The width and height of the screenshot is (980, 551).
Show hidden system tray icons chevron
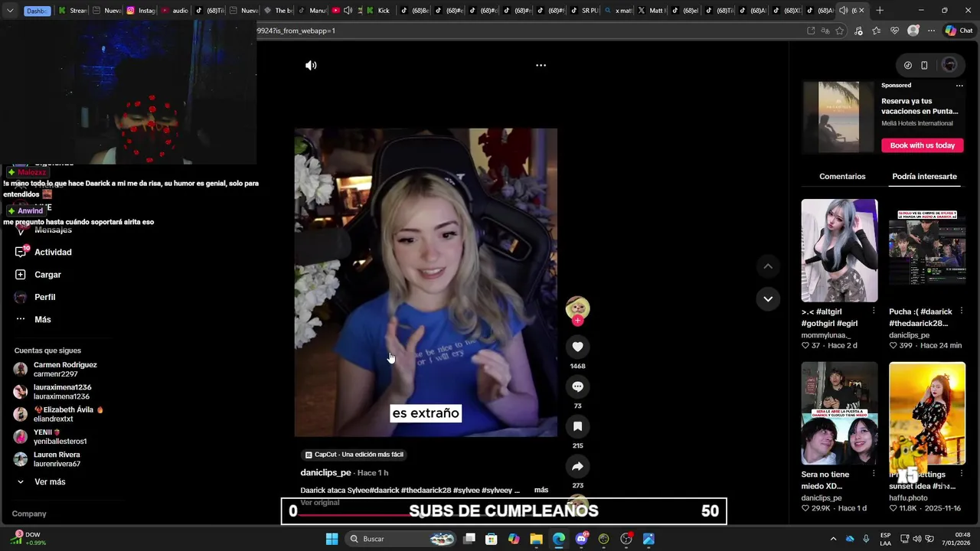[x=833, y=539]
